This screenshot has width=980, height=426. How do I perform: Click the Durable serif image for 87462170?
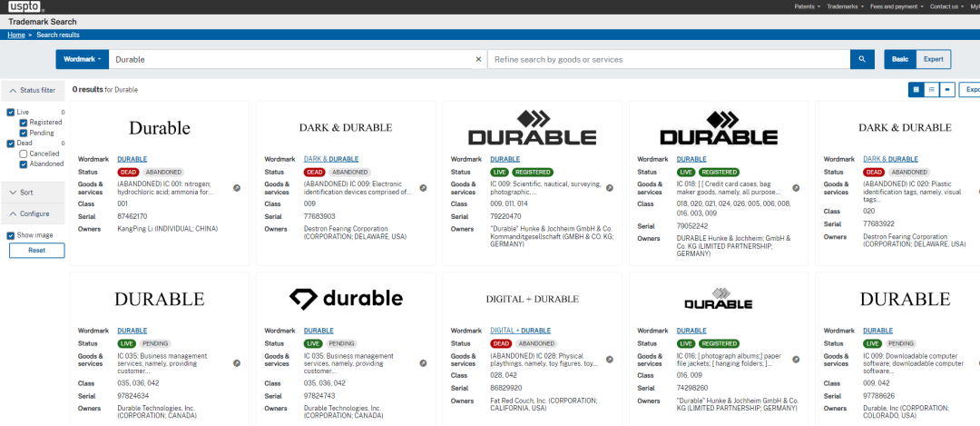[x=160, y=127]
